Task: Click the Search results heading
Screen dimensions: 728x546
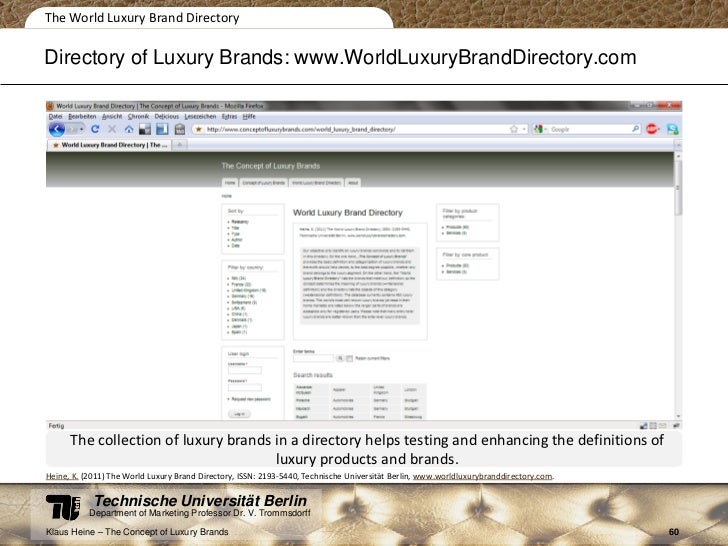Action: coord(313,375)
